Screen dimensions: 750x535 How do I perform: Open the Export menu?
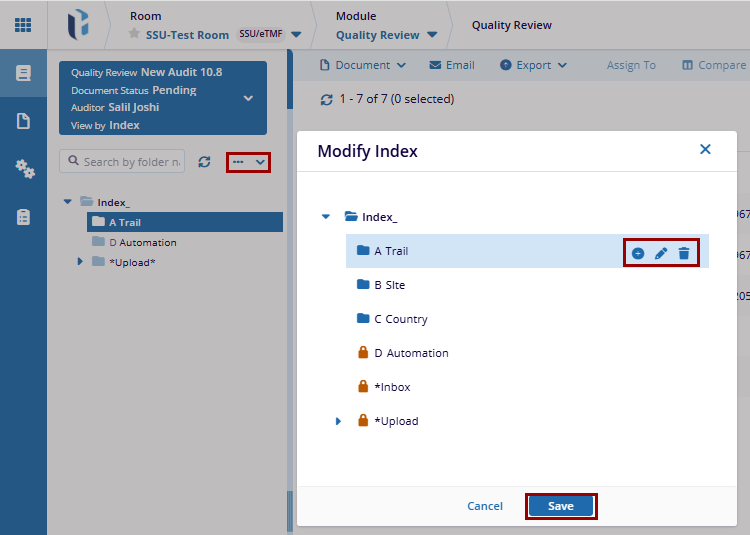(x=533, y=65)
